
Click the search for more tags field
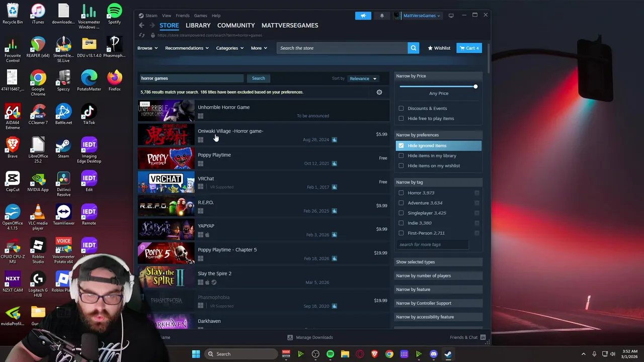(x=433, y=244)
